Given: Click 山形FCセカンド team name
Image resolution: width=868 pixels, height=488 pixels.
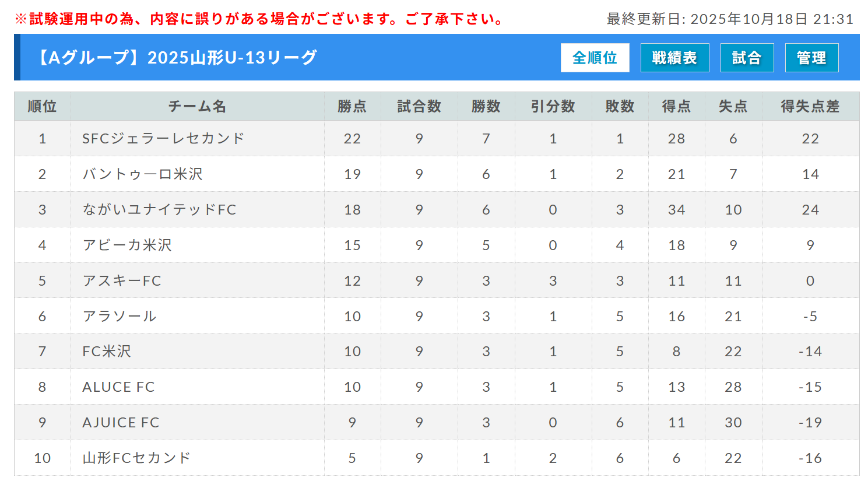Looking at the screenshot, I should coord(136,458).
